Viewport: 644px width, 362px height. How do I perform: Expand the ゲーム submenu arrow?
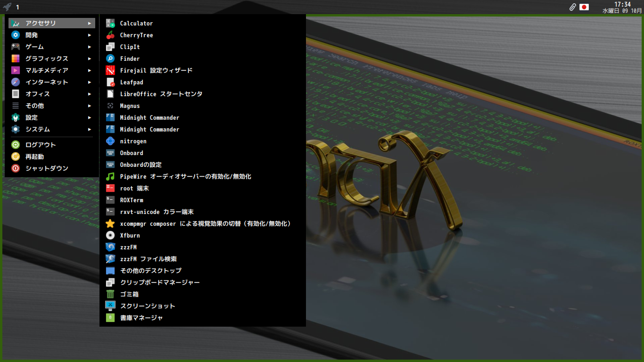[x=90, y=47]
